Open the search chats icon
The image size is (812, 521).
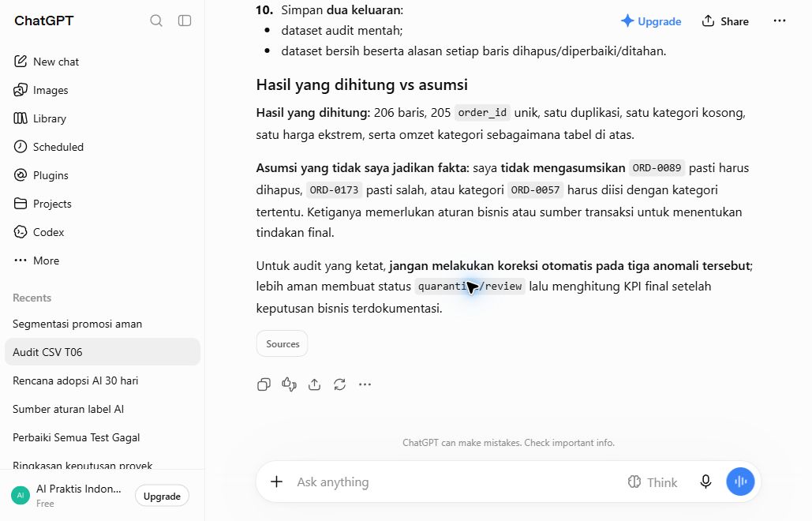pyautogui.click(x=156, y=21)
